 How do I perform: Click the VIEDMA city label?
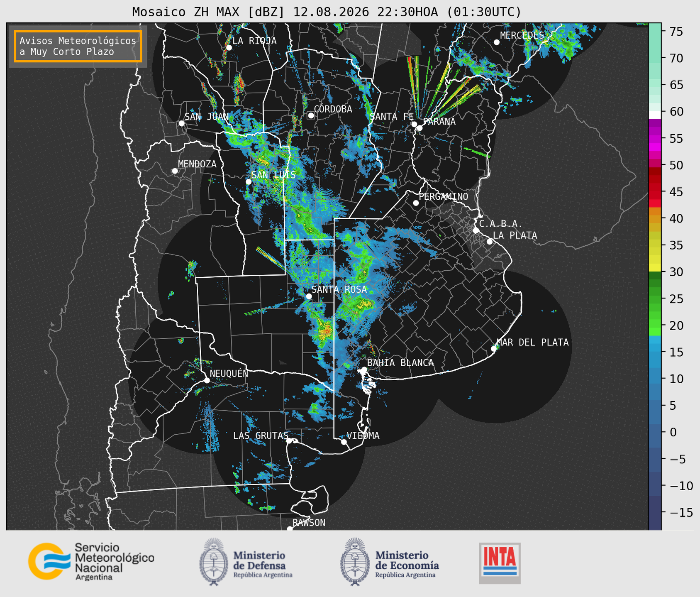(x=363, y=436)
